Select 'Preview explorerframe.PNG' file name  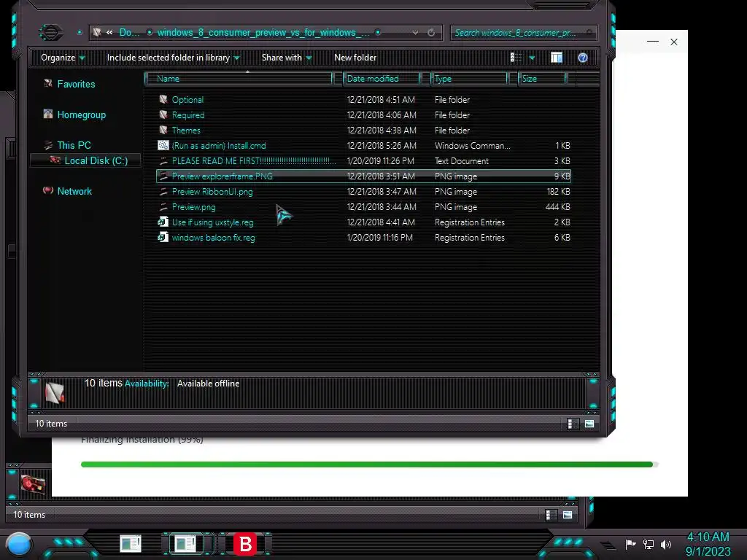click(x=222, y=176)
